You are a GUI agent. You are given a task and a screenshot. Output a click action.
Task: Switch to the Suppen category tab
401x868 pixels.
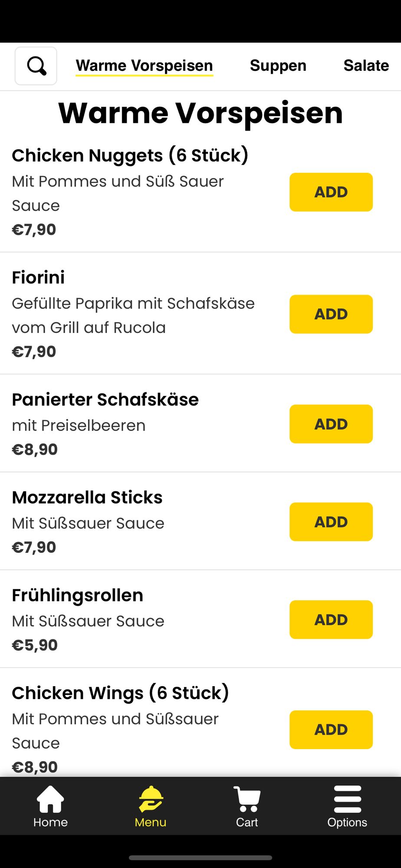[278, 66]
